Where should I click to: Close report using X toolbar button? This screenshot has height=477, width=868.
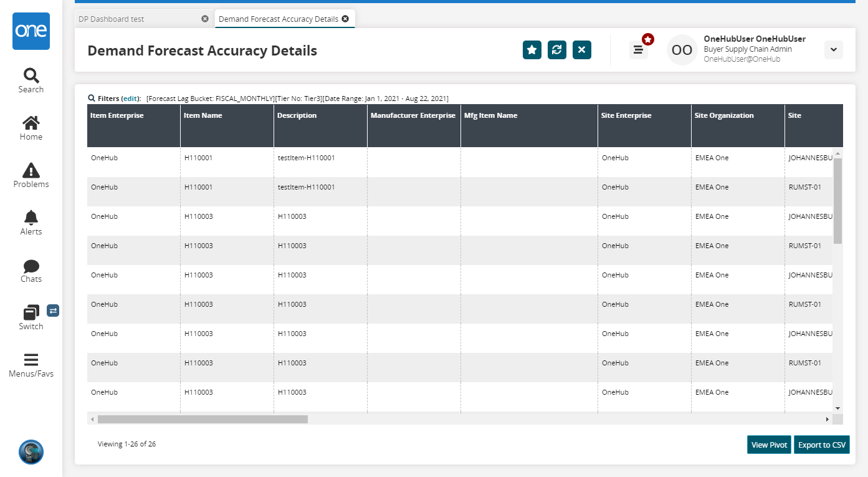(581, 50)
